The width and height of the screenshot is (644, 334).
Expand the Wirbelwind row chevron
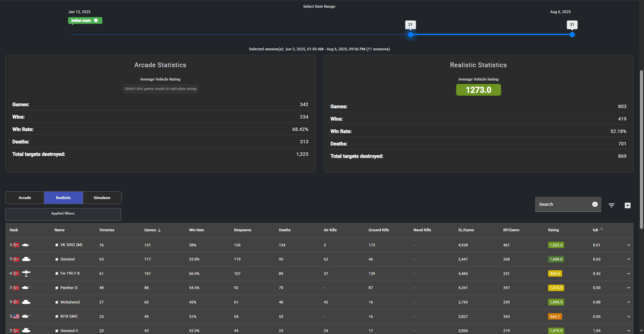[x=629, y=302]
